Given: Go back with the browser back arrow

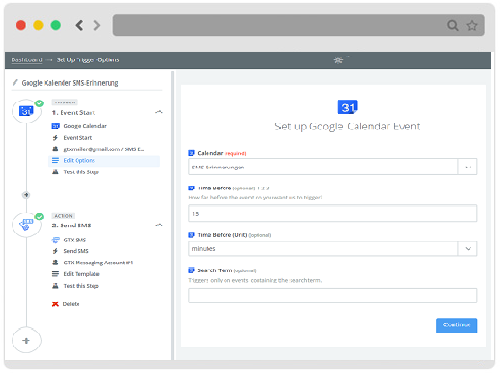Looking at the screenshot, I should (x=79, y=25).
